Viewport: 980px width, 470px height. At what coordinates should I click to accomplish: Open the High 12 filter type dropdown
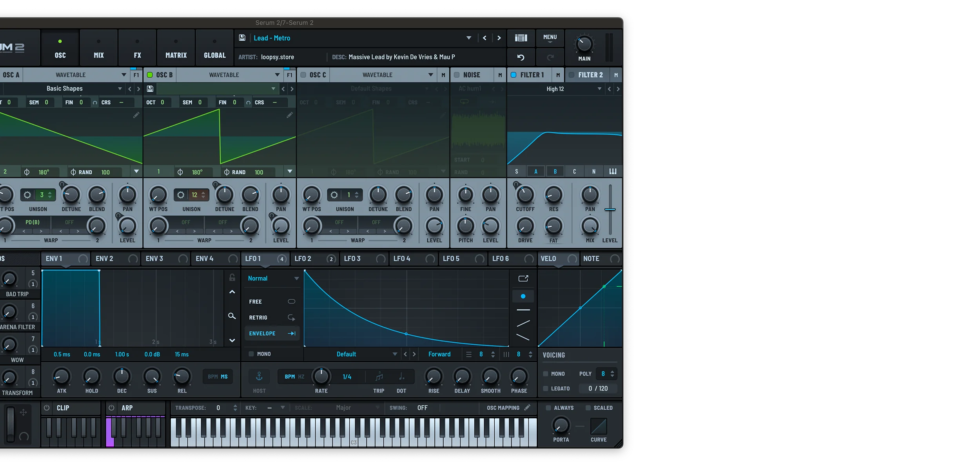coord(599,89)
